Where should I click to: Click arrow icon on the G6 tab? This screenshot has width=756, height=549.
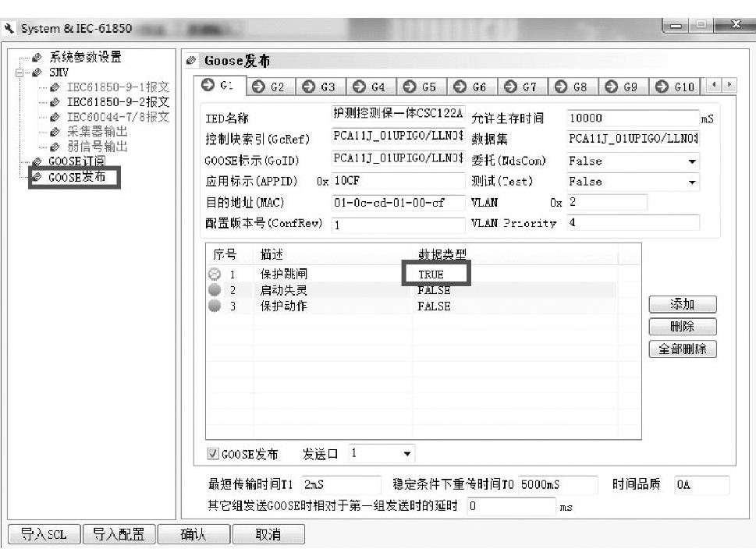click(460, 87)
